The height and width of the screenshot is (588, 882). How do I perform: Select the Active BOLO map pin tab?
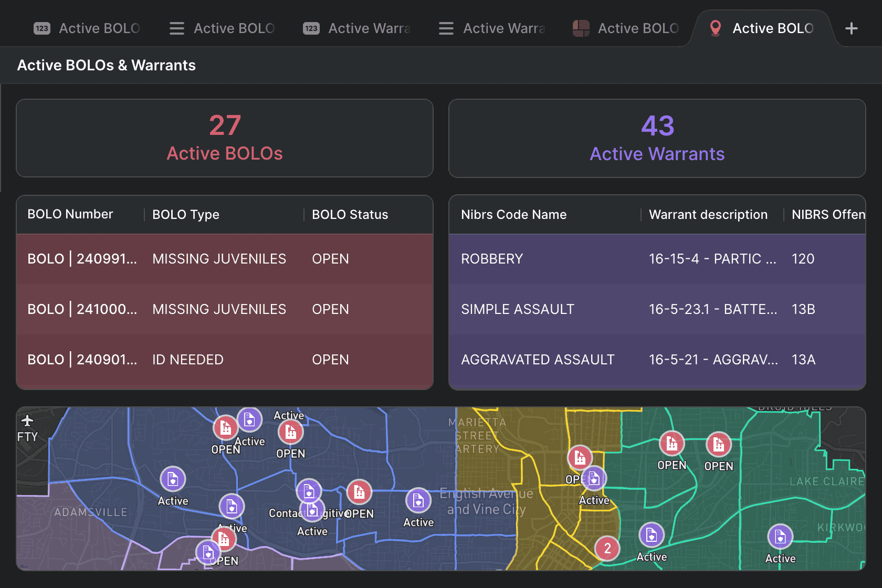pyautogui.click(x=762, y=28)
